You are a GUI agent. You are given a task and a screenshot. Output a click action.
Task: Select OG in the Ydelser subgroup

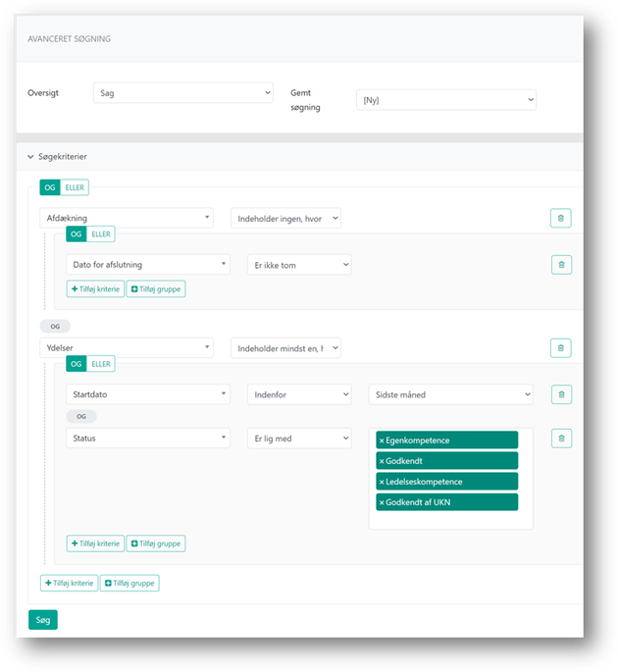click(x=76, y=364)
